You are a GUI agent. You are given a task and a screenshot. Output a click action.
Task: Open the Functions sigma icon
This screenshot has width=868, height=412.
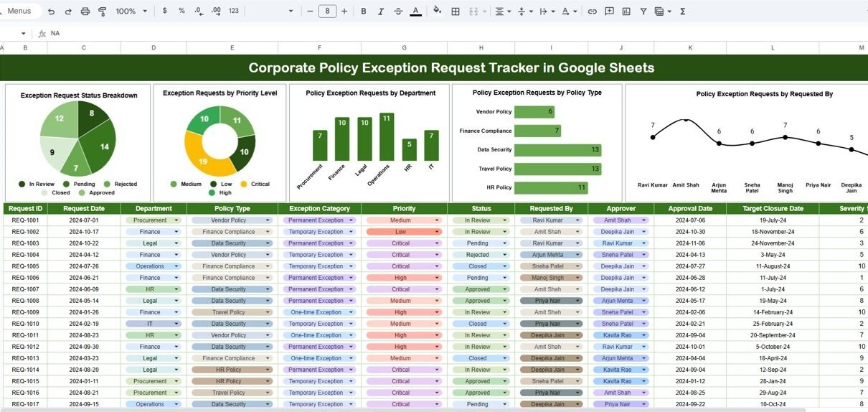[x=682, y=11]
